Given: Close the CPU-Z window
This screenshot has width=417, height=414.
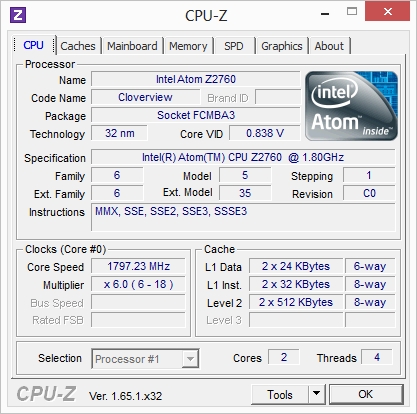Looking at the screenshot, I should (387, 12).
